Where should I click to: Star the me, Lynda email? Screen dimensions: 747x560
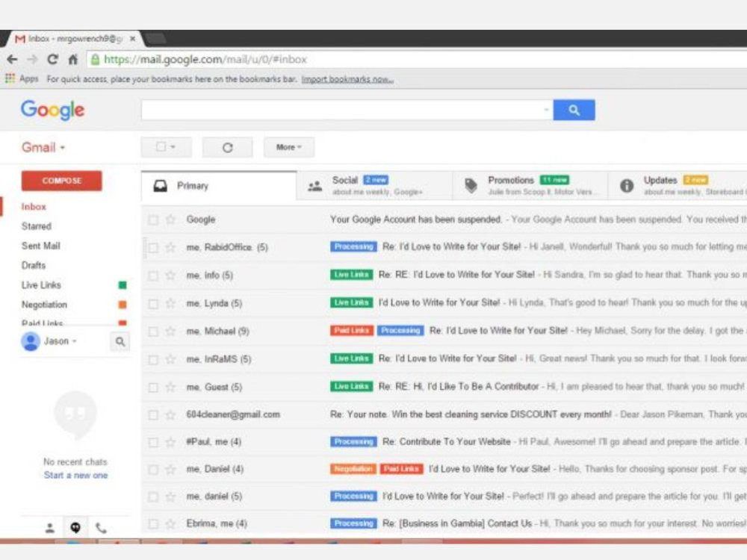coord(170,303)
